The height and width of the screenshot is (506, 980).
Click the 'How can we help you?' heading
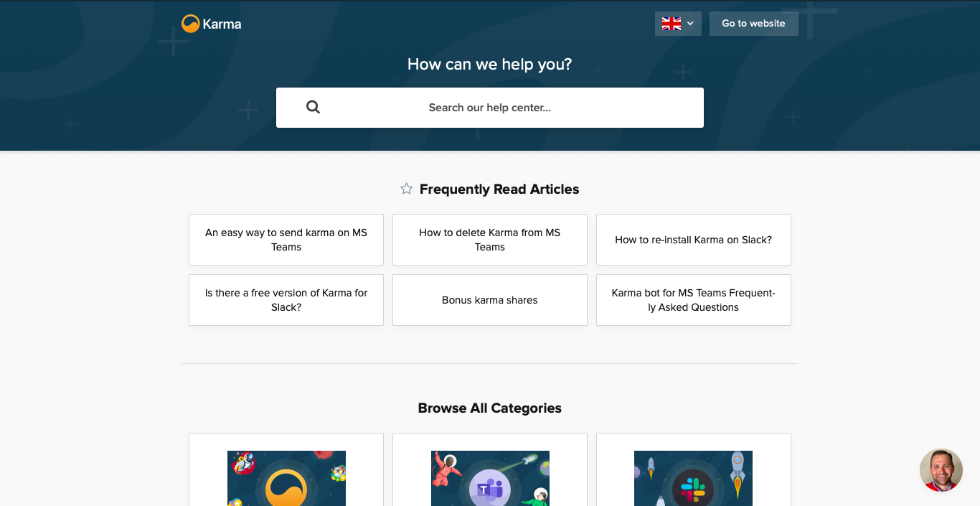point(490,65)
